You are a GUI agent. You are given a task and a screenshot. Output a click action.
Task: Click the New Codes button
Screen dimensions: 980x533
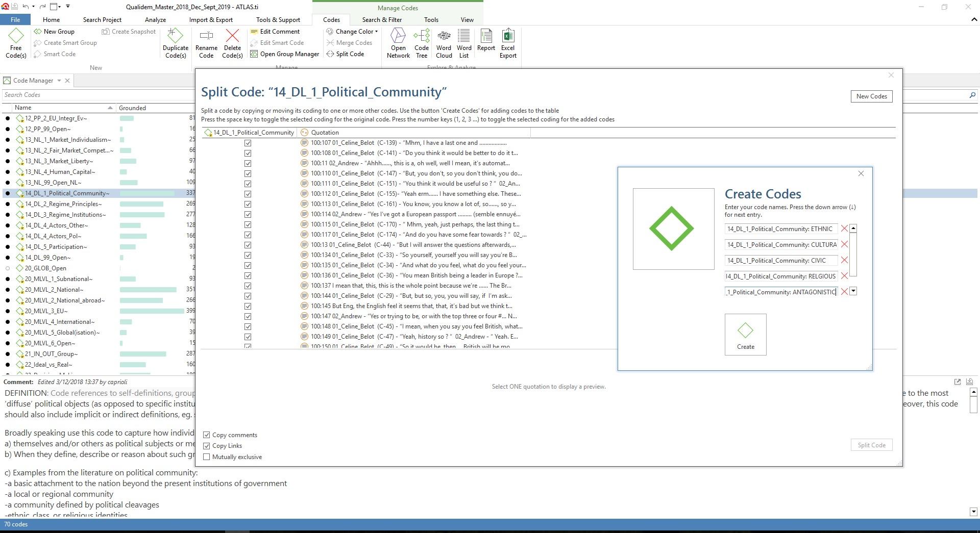[x=871, y=96]
